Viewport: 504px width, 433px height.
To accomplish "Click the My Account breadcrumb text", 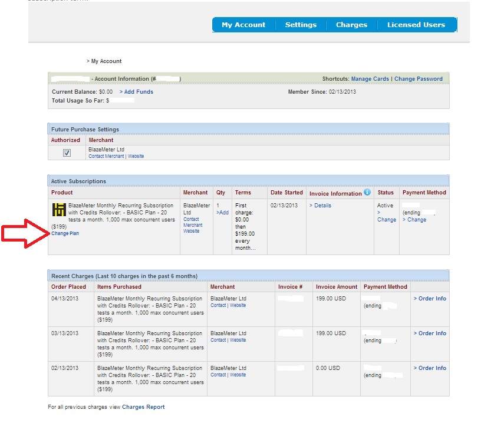I will point(106,61).
